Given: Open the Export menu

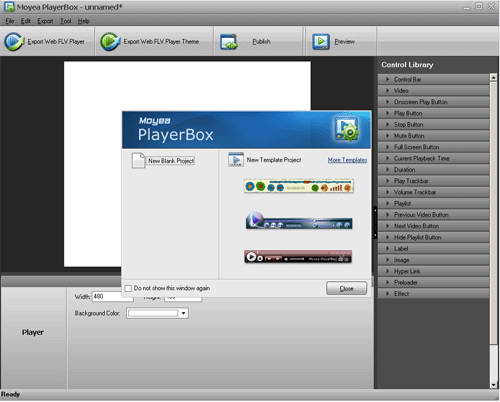Looking at the screenshot, I should [45, 21].
